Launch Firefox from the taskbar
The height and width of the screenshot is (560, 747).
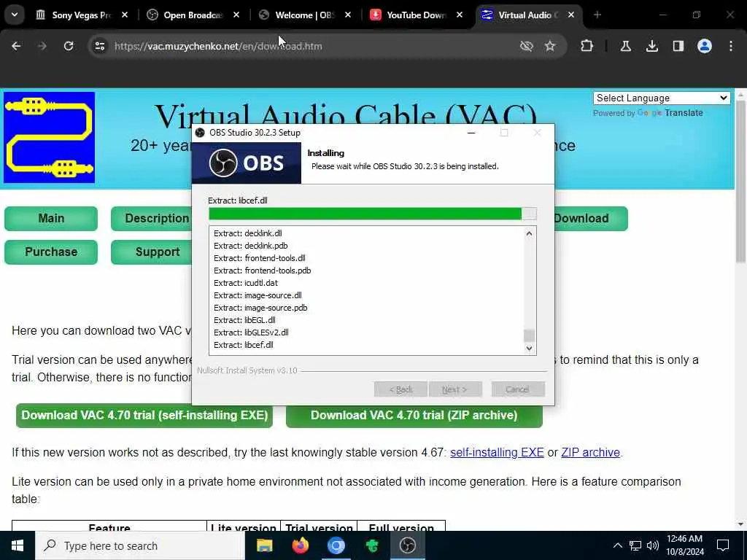300,545
